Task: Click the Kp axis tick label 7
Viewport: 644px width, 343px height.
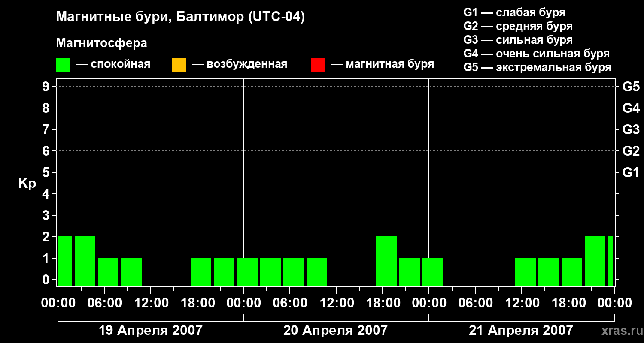Action: coord(47,129)
